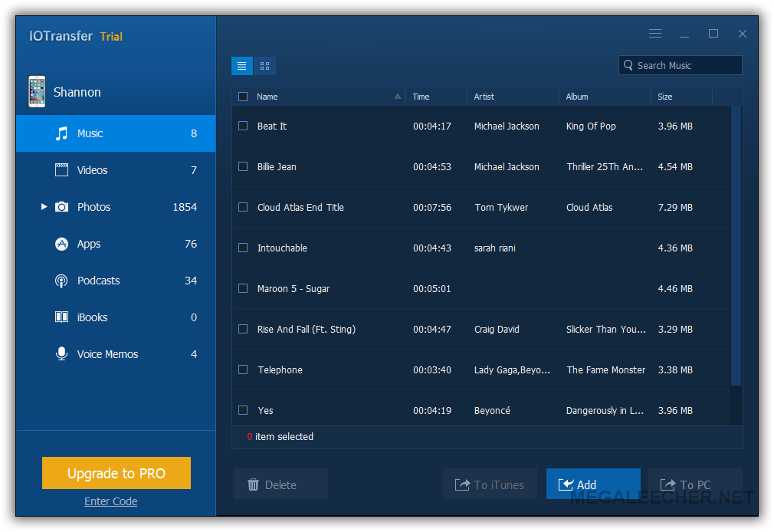Viewport: 774px width, 532px height.
Task: Open the hamburger menu icon
Action: point(655,34)
